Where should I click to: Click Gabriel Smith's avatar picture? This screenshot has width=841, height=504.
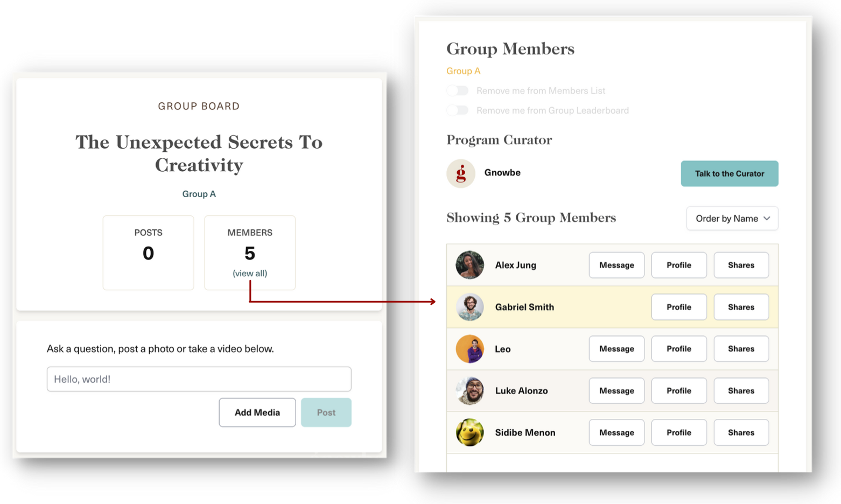[469, 307]
